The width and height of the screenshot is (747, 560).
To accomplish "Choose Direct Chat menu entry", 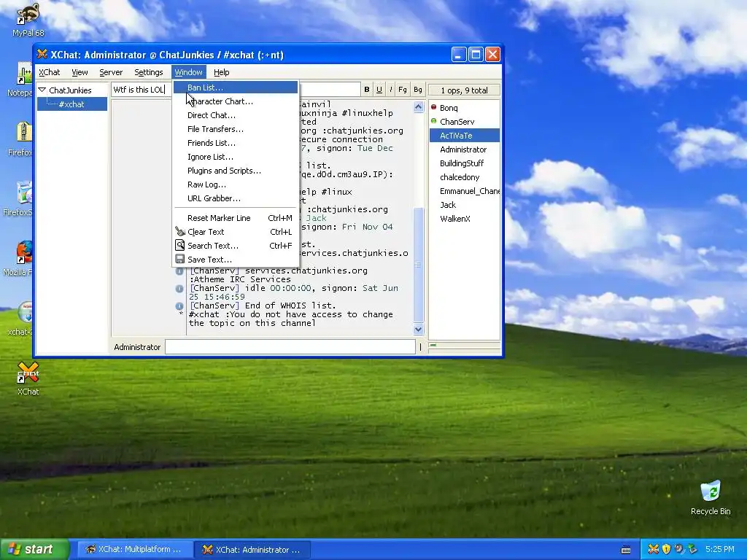I will coord(236,114).
